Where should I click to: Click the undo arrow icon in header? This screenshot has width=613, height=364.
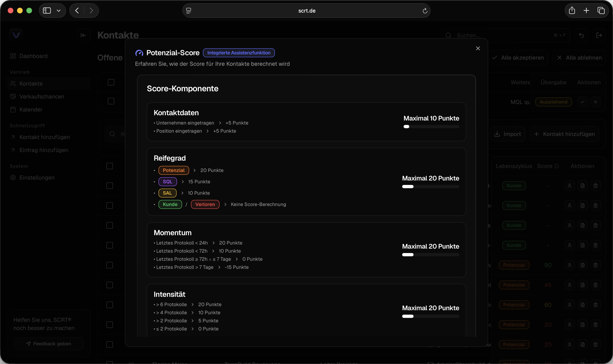pyautogui.click(x=581, y=35)
